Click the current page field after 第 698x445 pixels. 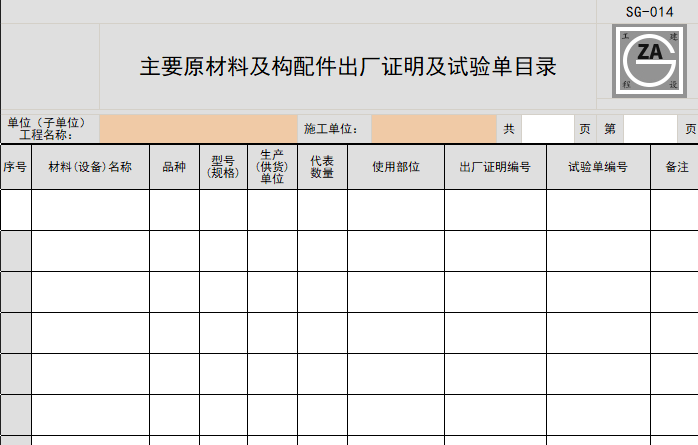[650, 129]
